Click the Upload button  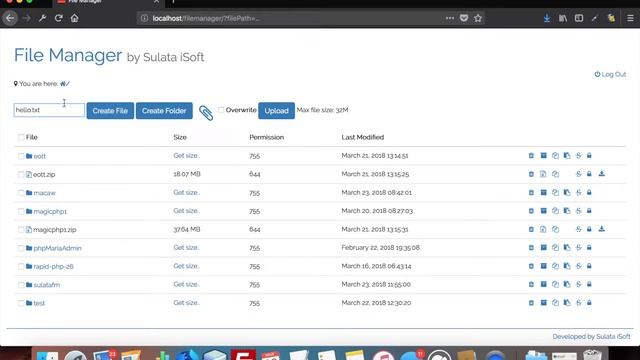pos(276,111)
